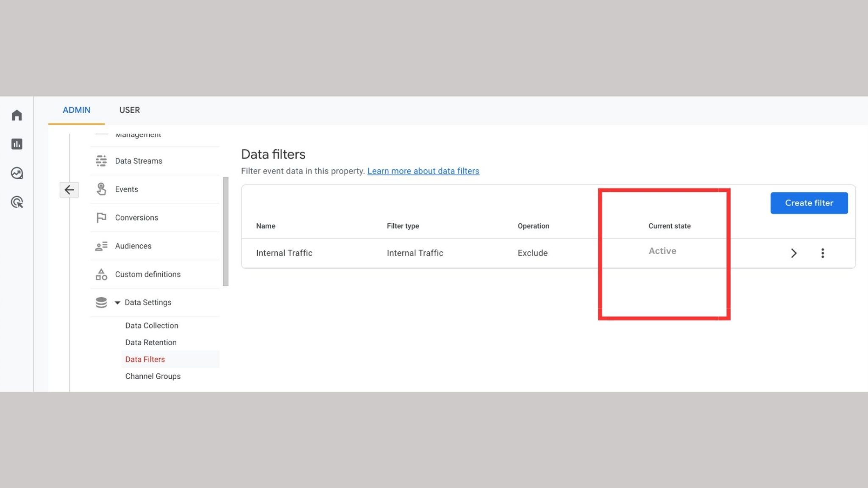Collapse the Data Settings section
868x488 pixels.
pos(117,302)
